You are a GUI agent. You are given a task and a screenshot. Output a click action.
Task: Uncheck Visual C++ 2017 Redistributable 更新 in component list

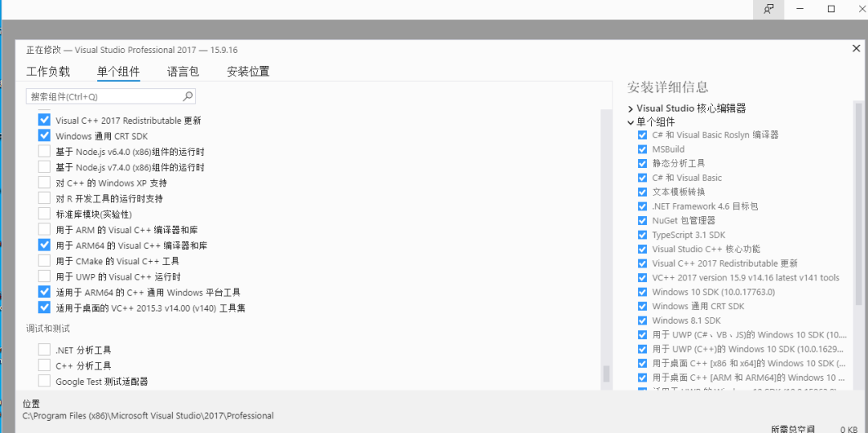point(44,120)
